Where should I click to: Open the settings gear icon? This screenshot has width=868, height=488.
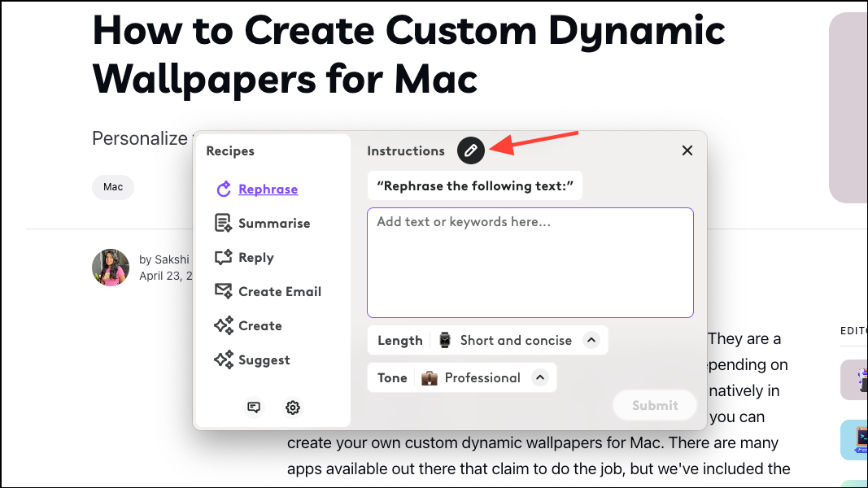click(293, 407)
